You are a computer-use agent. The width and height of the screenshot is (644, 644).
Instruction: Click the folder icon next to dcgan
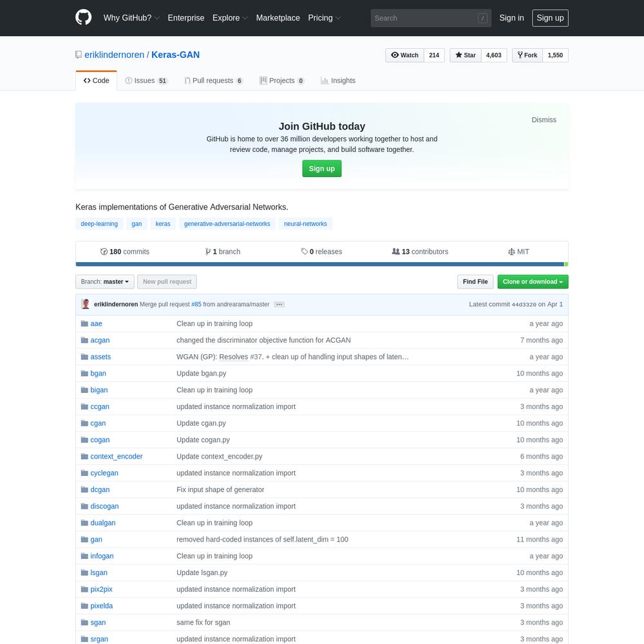tap(84, 489)
